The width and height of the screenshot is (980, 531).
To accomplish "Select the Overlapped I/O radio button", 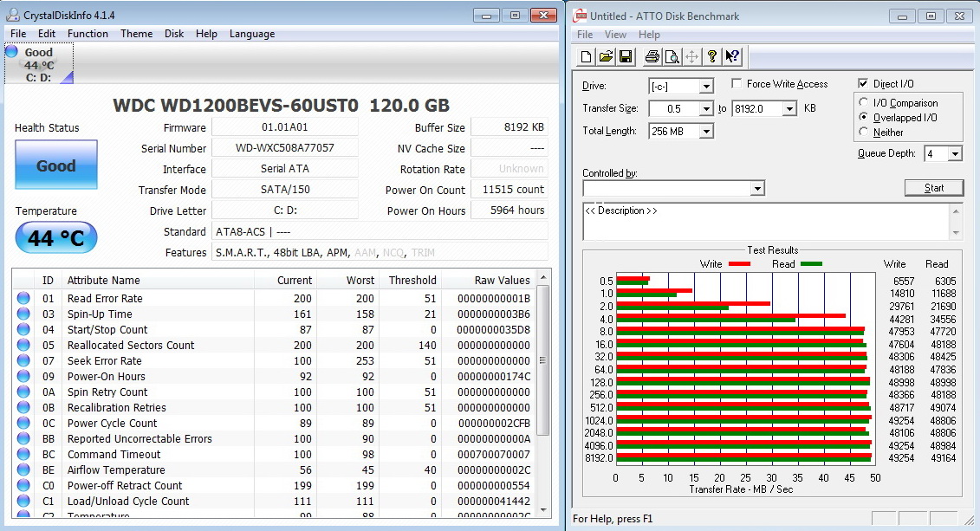I will (x=863, y=118).
